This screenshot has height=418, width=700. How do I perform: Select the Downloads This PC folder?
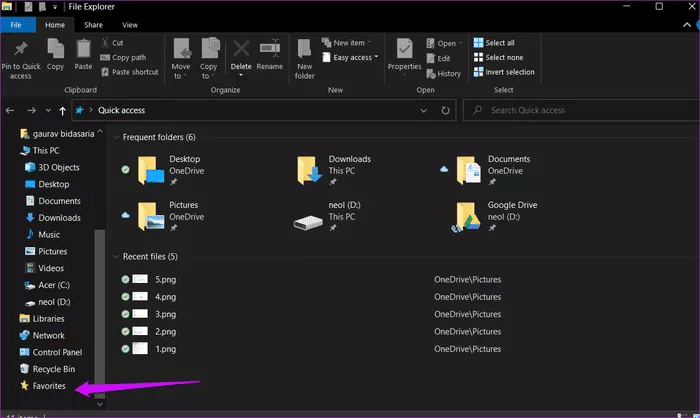coord(333,170)
